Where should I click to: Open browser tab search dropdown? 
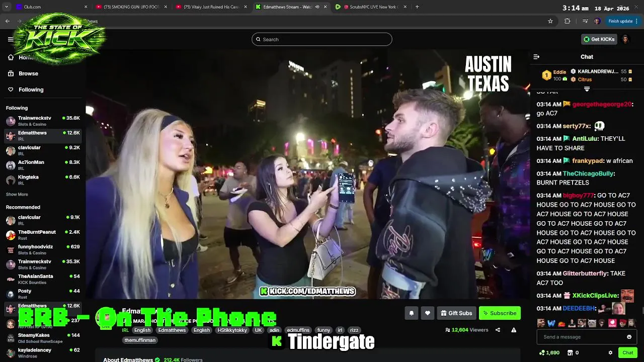tap(6, 7)
